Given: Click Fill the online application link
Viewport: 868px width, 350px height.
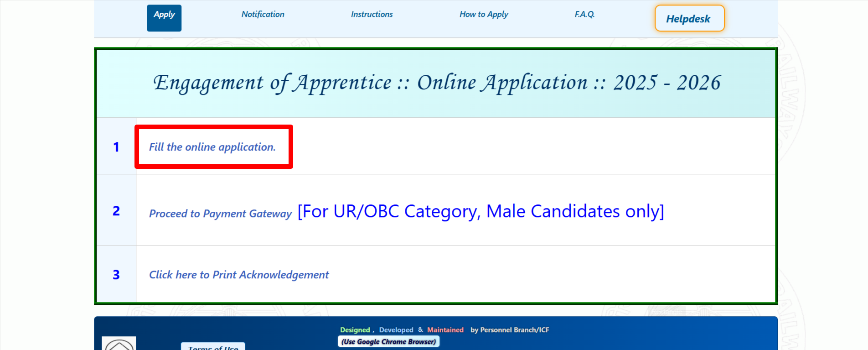Looking at the screenshot, I should pyautogui.click(x=212, y=147).
